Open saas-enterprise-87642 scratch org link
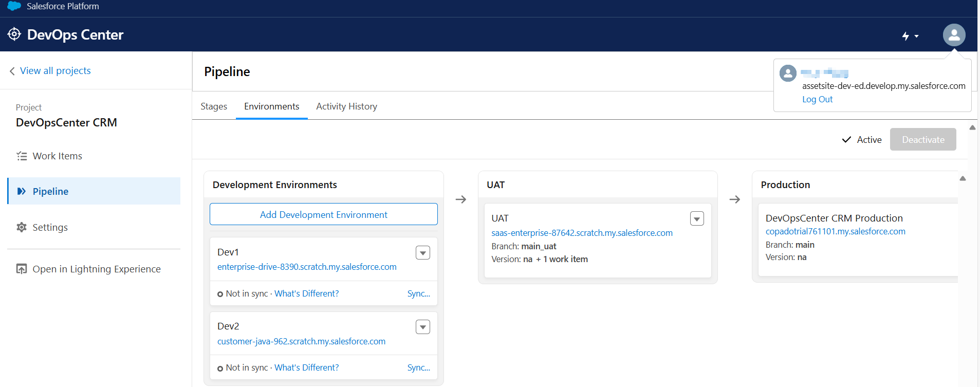980x387 pixels. pos(582,233)
